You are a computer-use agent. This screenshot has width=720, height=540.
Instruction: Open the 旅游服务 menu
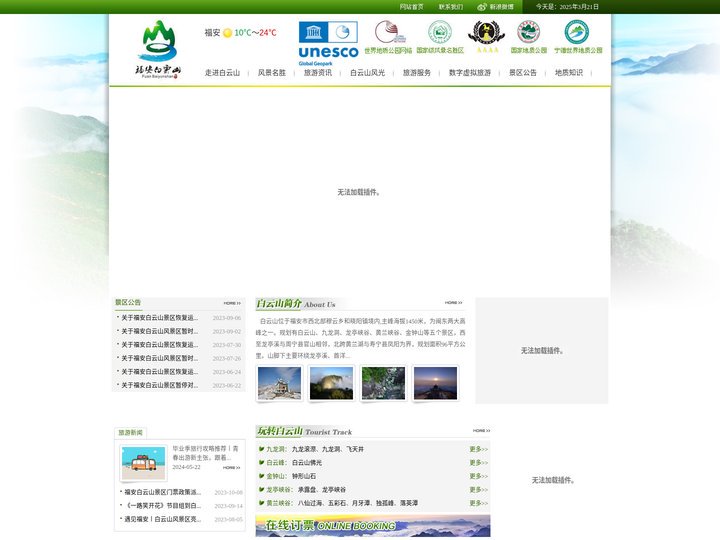coord(417,73)
